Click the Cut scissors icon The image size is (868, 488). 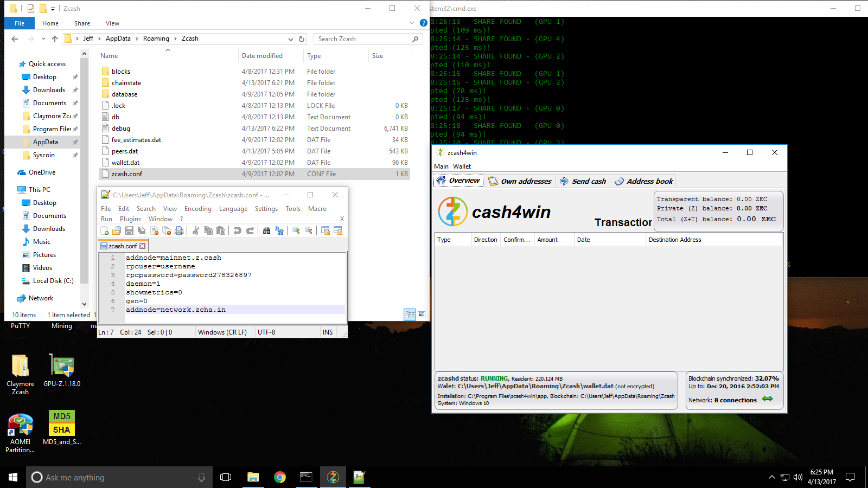(x=196, y=231)
